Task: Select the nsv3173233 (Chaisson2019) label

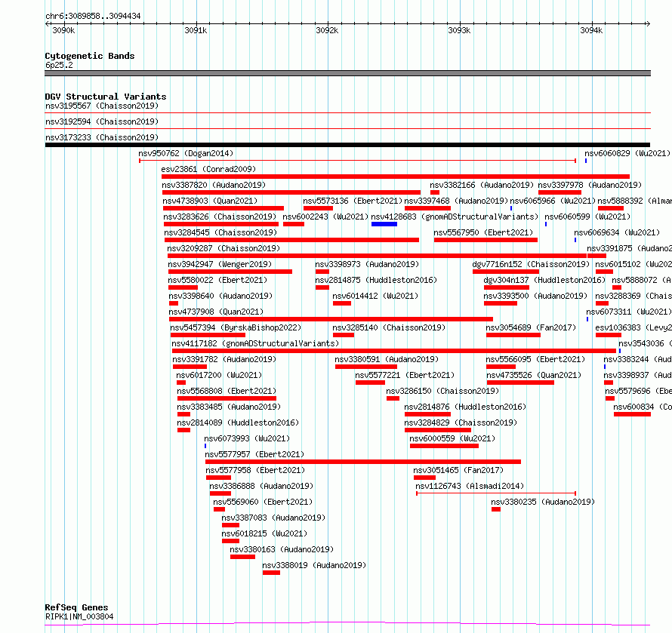Action: (102, 137)
